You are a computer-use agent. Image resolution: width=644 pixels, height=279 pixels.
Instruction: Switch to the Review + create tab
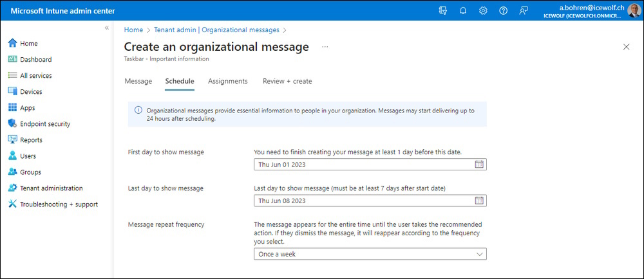[x=287, y=81]
